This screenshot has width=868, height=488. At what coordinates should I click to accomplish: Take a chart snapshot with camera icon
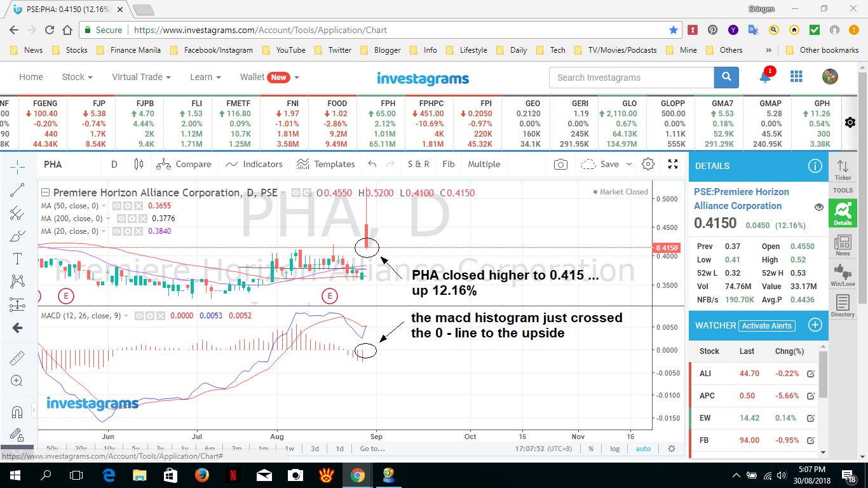pos(560,164)
